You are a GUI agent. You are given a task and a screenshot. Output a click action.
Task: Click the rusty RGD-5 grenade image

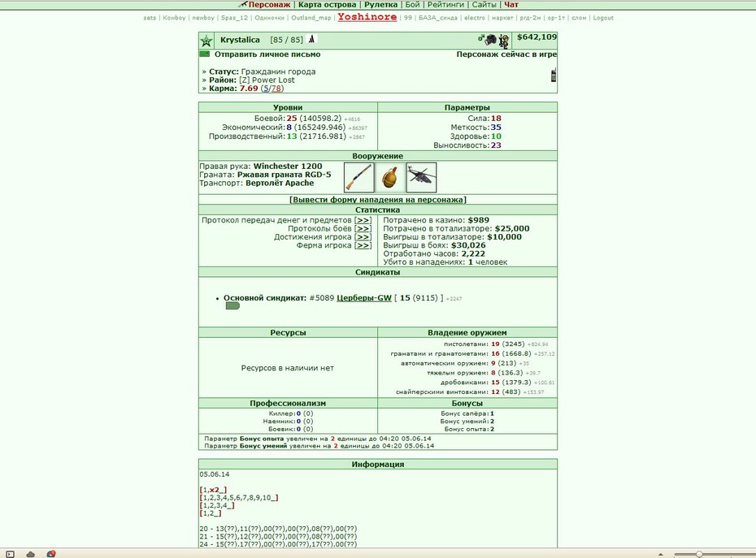[390, 177]
